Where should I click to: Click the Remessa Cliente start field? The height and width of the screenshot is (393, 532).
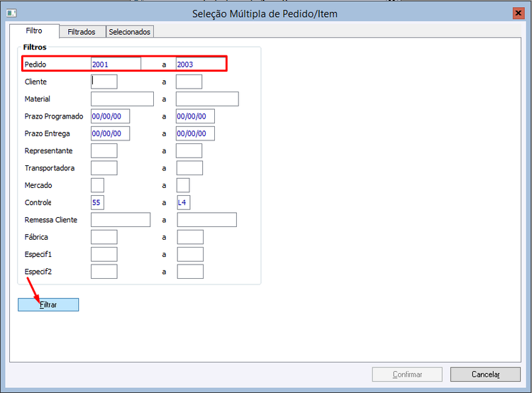(121, 220)
